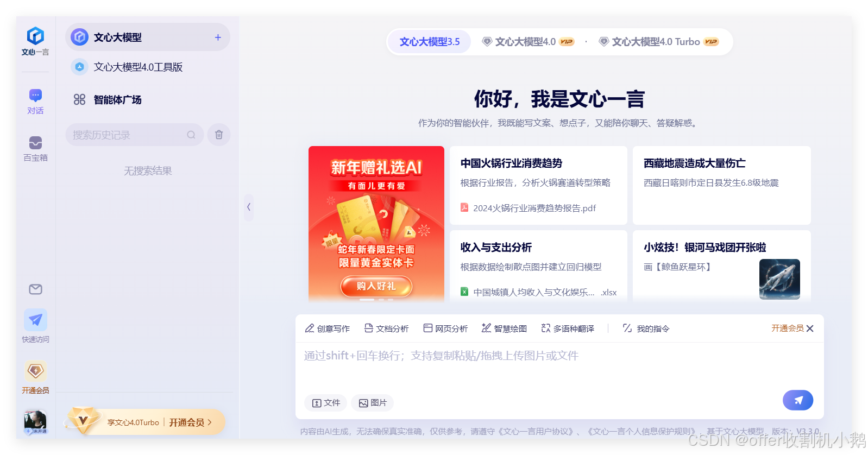Click the plus icon next to 文心大模型
This screenshot has height=455, width=868.
(x=218, y=37)
